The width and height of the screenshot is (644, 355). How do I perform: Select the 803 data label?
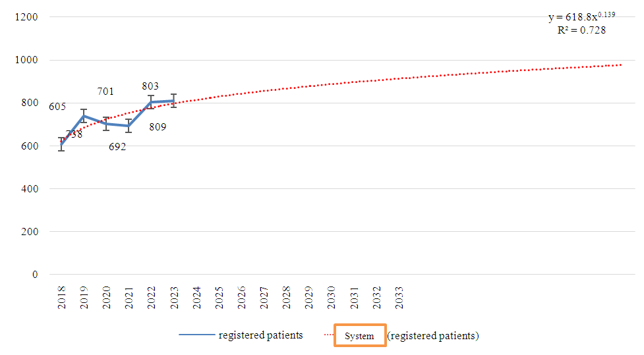pyautogui.click(x=150, y=86)
